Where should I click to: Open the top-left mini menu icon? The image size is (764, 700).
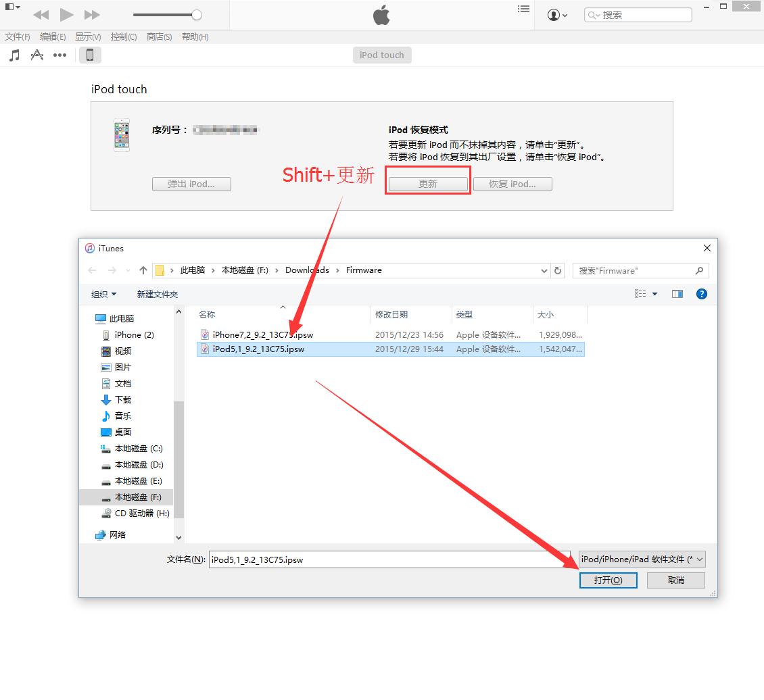point(12,7)
